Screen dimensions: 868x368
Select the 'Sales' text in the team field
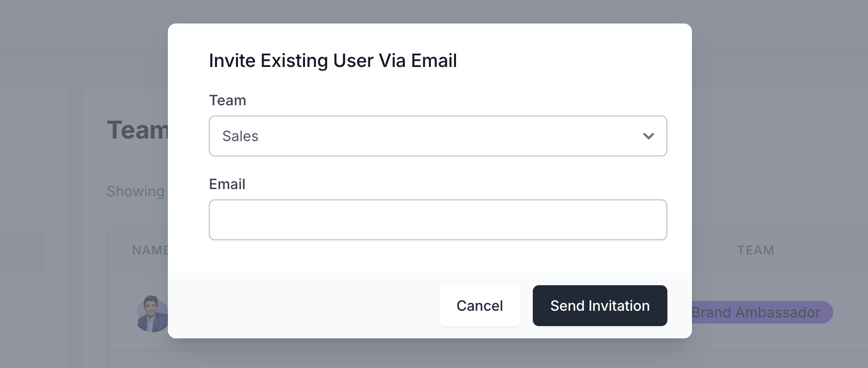240,136
